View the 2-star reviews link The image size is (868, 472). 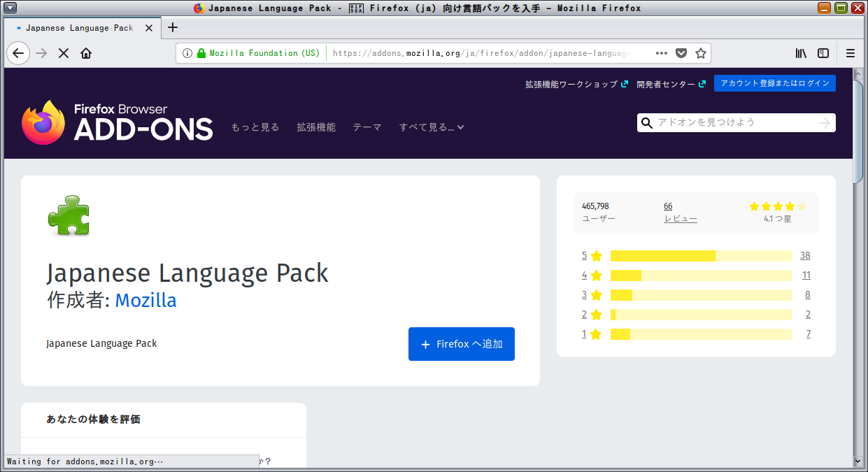584,315
